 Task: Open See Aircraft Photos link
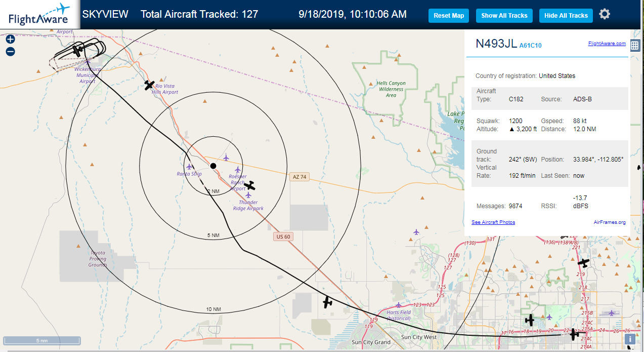click(493, 222)
